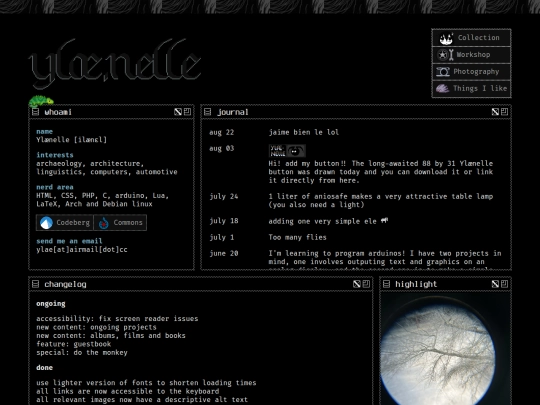The width and height of the screenshot is (540, 405).
Task: Click the Ylænelle 88x31 button image
Action: point(287,151)
